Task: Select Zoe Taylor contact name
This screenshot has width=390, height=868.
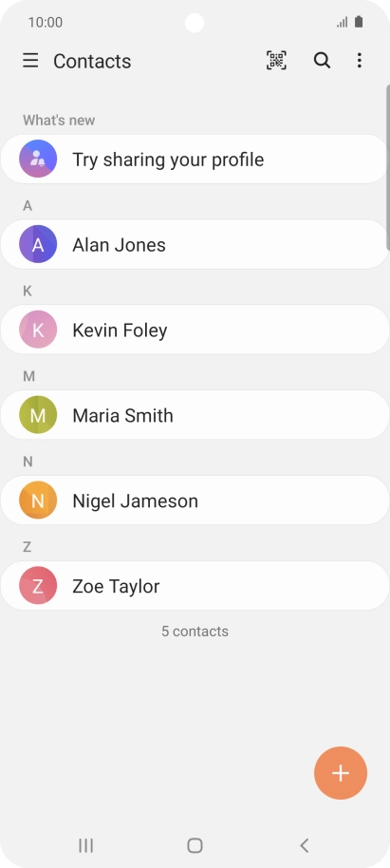Action: coord(116,586)
